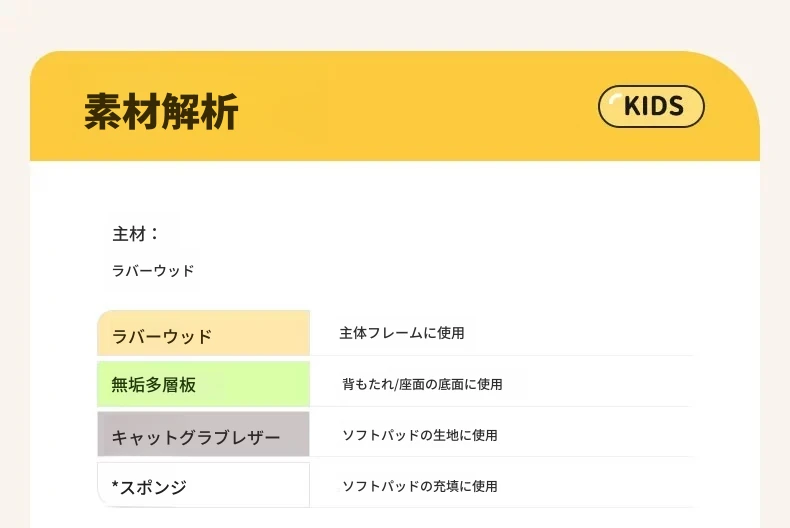Click the 主材： label

click(136, 234)
